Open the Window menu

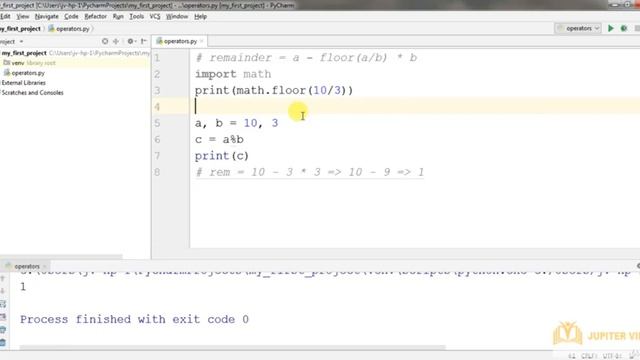pos(177,16)
